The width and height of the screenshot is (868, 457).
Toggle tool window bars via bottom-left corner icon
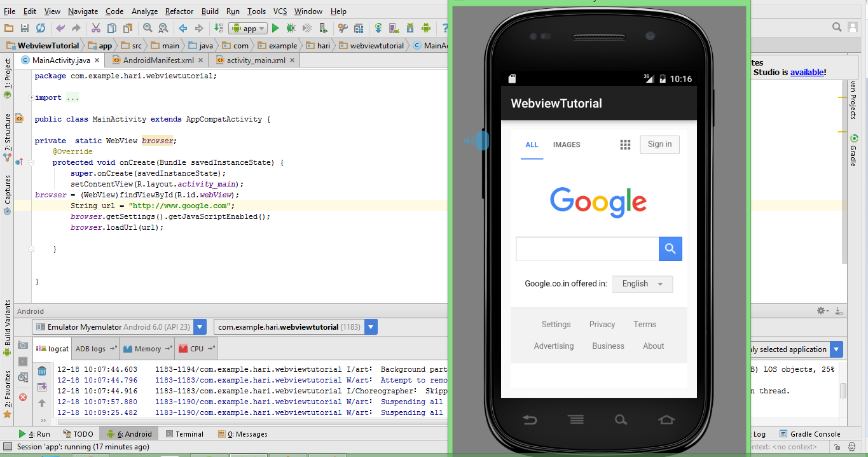tap(6, 447)
